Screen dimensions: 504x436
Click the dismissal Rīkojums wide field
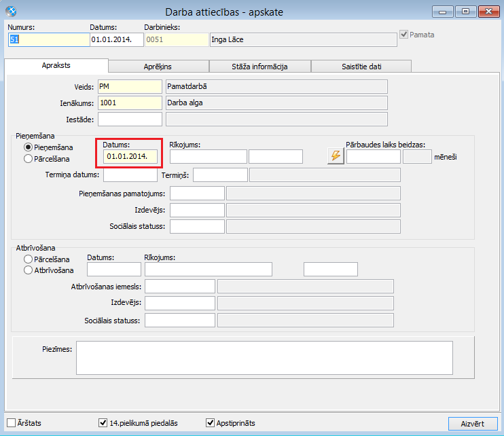[209, 269]
